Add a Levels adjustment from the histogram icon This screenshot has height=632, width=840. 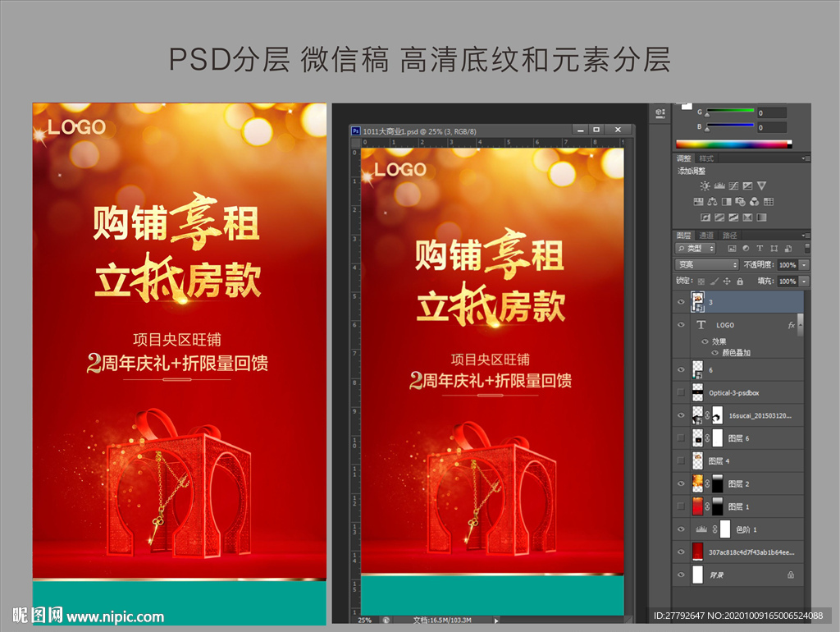pos(719,186)
